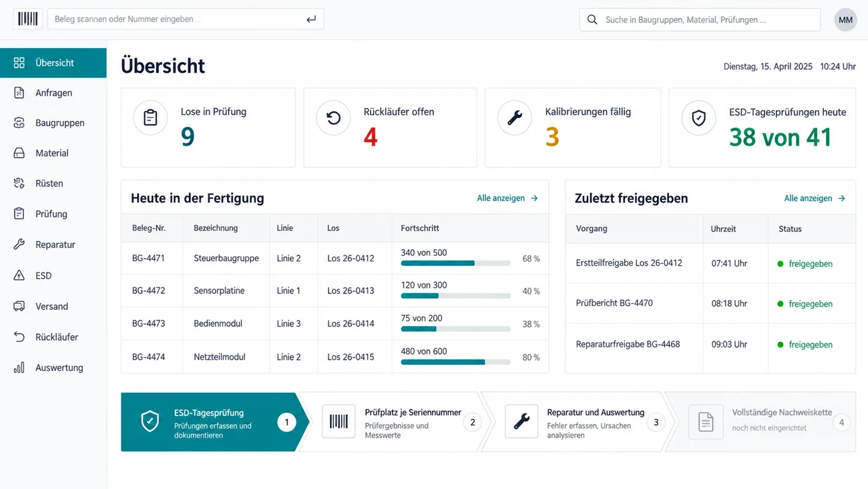Click the wrench icon on Kalibrierungen fällig card
The height and width of the screenshot is (489, 868).
pyautogui.click(x=515, y=118)
